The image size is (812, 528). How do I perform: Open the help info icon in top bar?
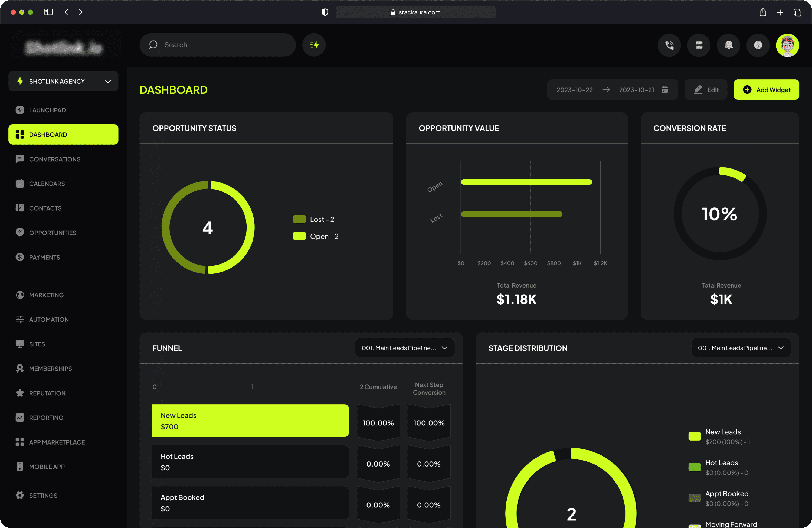758,45
